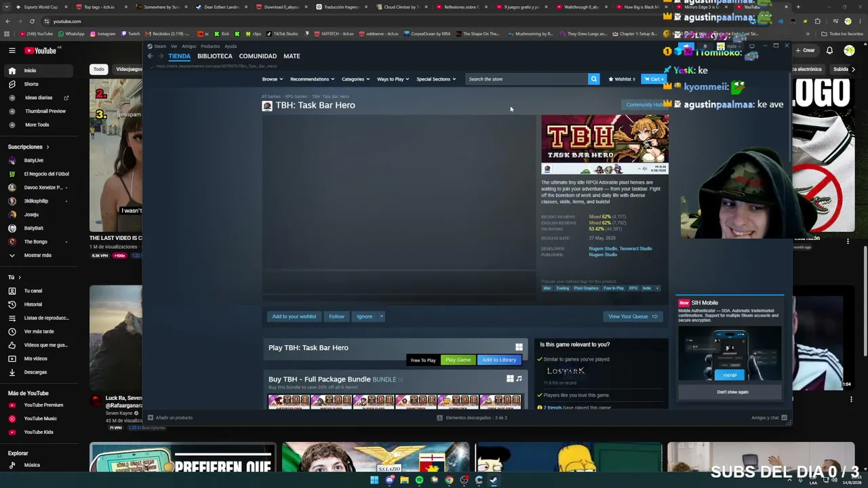
Task: Switch to the BIBLIOTECA tab in Steam
Action: point(215,56)
